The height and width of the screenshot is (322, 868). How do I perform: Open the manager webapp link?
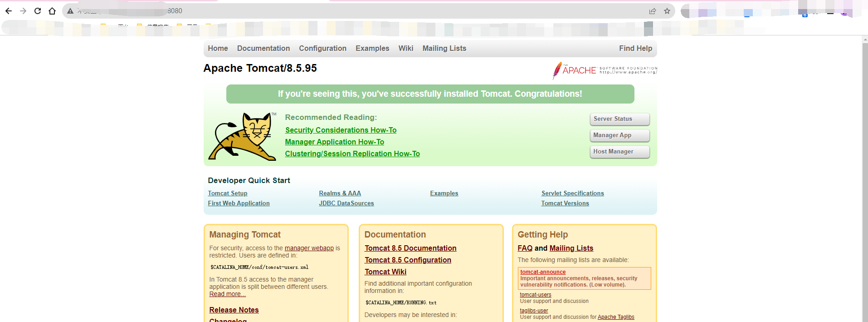coord(309,248)
